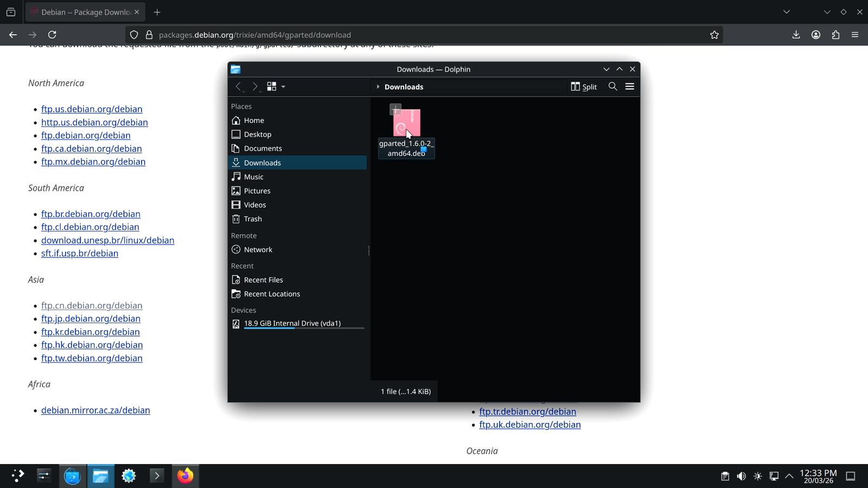Open Firefox extensions menu

(835, 35)
